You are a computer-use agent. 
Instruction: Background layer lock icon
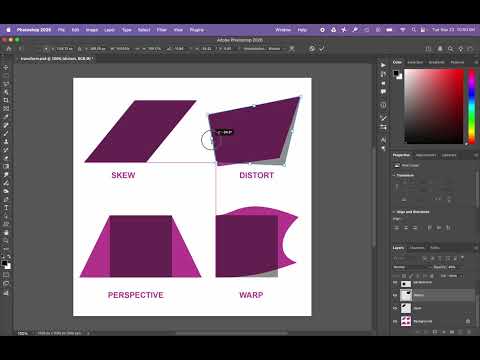tap(468, 321)
